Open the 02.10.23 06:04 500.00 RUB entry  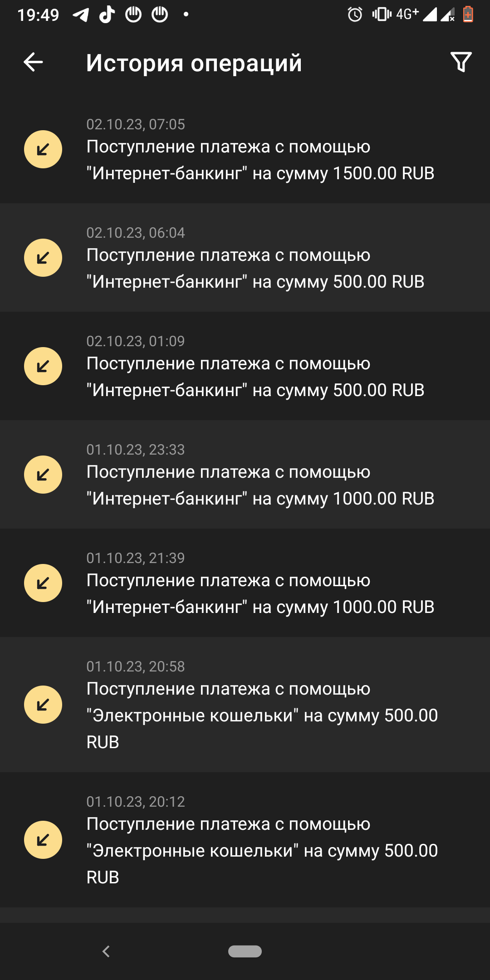click(255, 268)
